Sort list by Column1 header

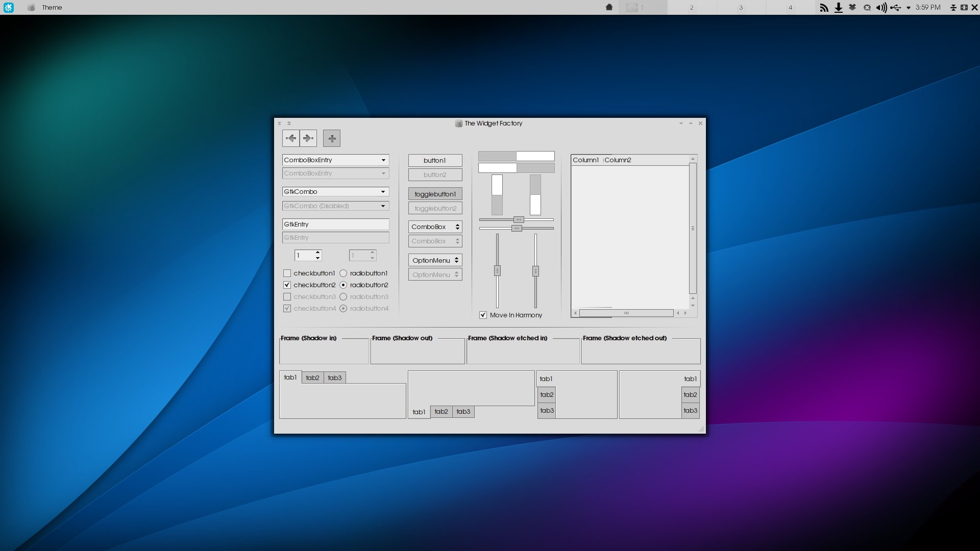pyautogui.click(x=586, y=160)
